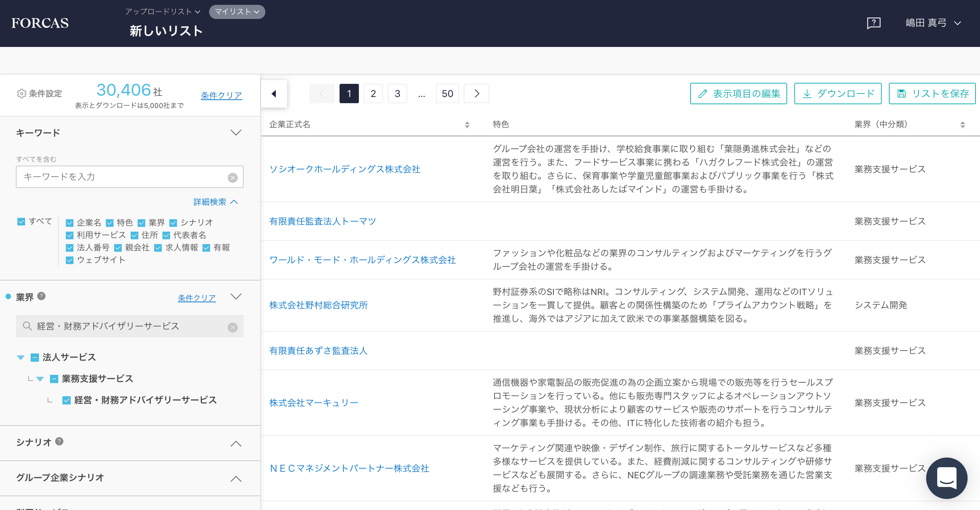Uncheck the 特色 search checkbox
This screenshot has height=510, width=980.
pos(110,222)
